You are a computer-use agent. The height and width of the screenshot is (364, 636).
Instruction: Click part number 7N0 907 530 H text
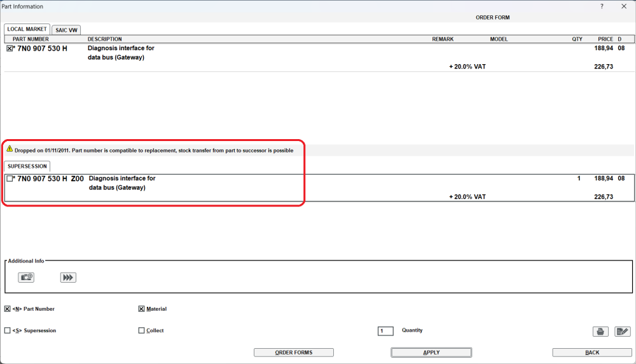42,48
